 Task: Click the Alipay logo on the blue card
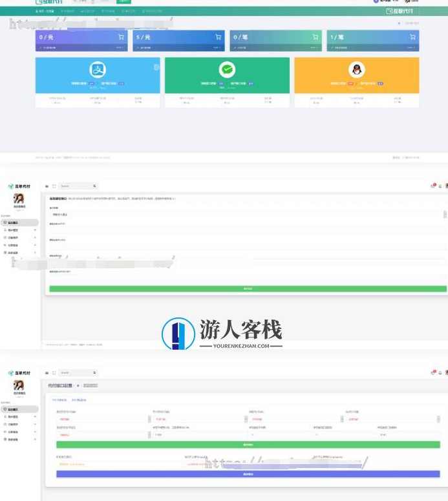[98, 70]
